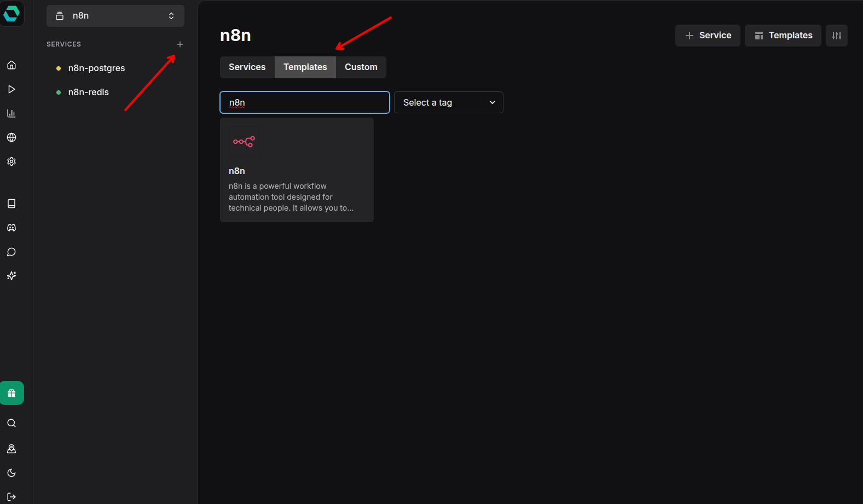Click the + Service button
The height and width of the screenshot is (504, 863).
click(708, 36)
